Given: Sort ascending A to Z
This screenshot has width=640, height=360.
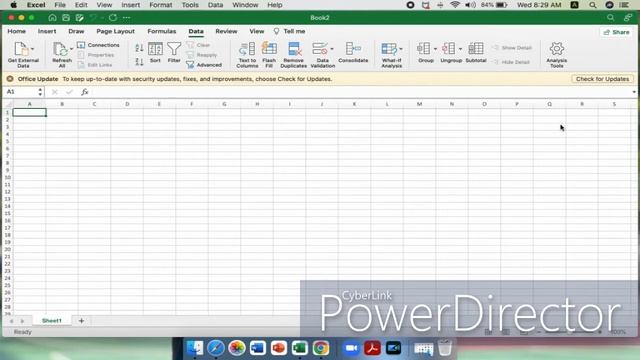Looking at the screenshot, I should click(x=139, y=48).
